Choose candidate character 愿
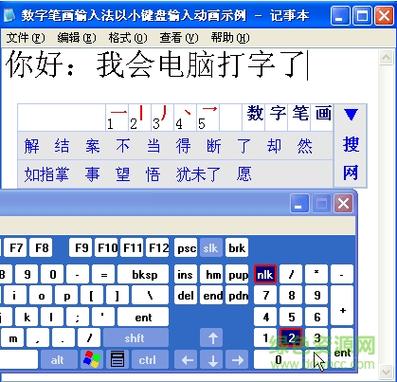The width and height of the screenshot is (397, 382). pos(244,174)
